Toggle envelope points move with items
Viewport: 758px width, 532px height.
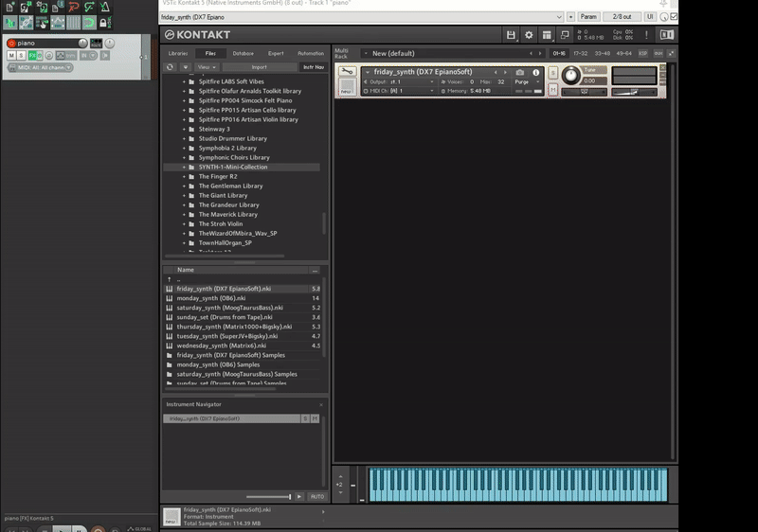coord(58,23)
